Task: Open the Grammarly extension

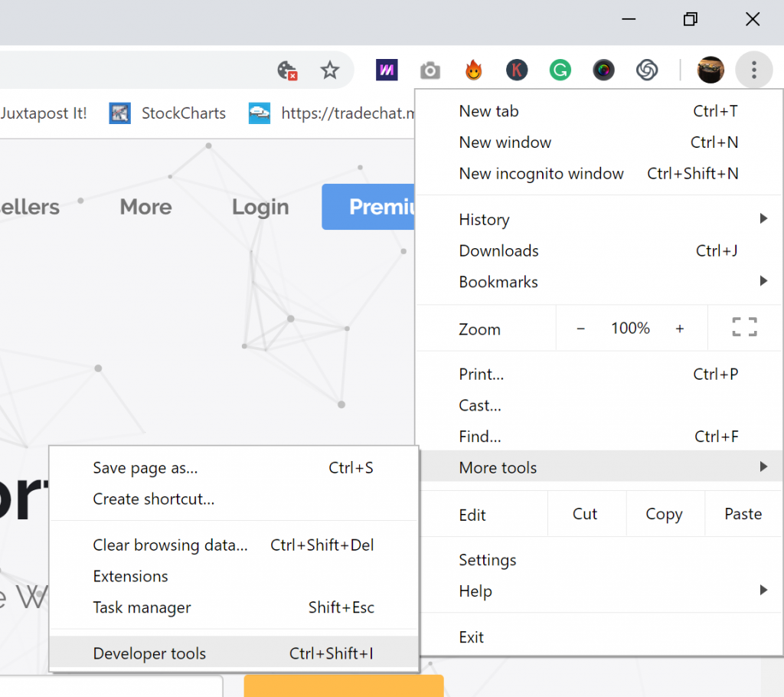Action: pyautogui.click(x=560, y=70)
